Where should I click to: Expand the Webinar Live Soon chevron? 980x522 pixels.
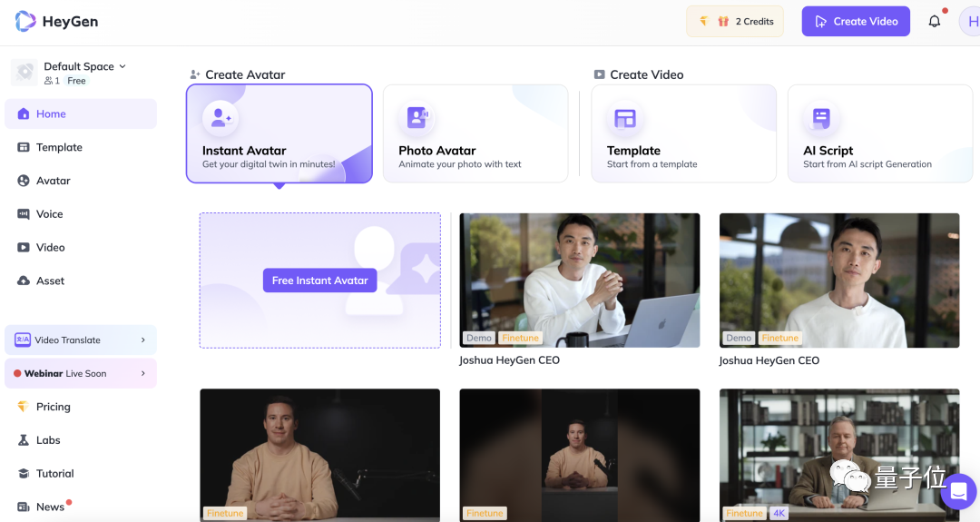[x=143, y=373]
